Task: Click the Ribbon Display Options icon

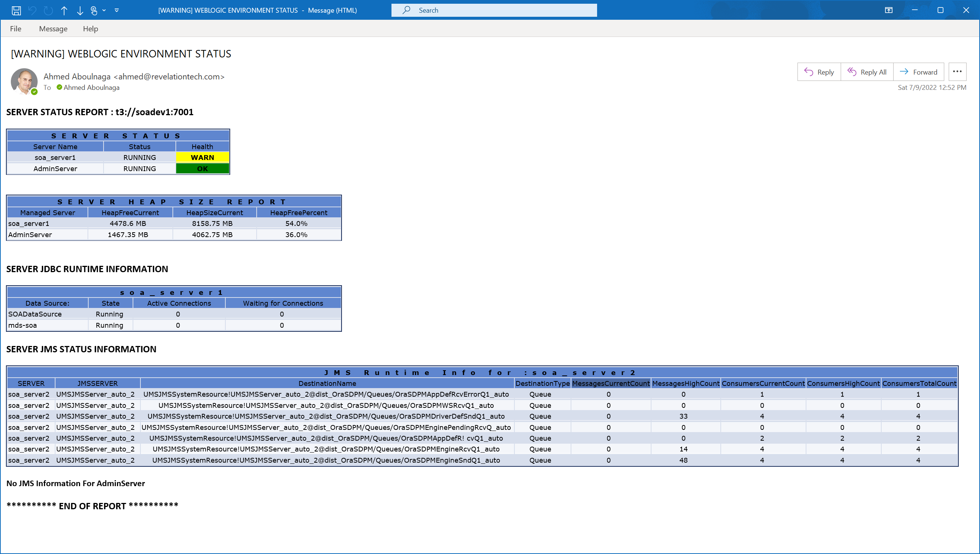Action: [888, 10]
